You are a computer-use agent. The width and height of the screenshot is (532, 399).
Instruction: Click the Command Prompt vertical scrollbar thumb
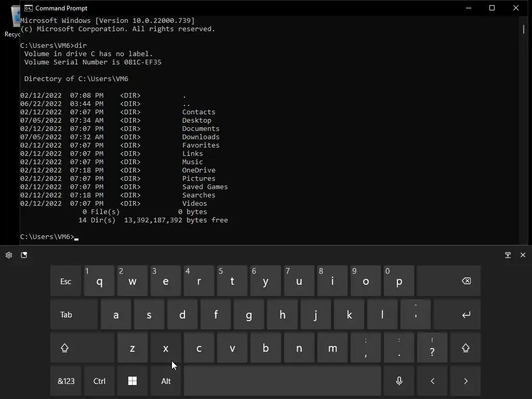524,29
